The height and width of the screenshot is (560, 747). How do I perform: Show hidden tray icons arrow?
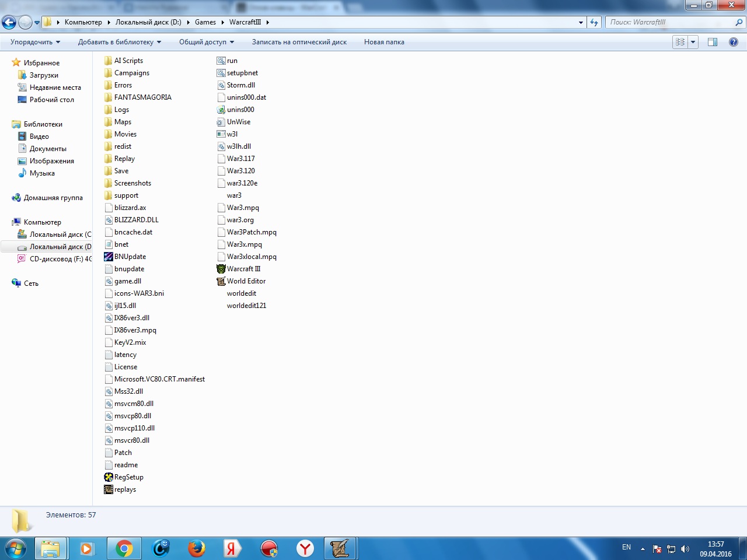coord(643,549)
